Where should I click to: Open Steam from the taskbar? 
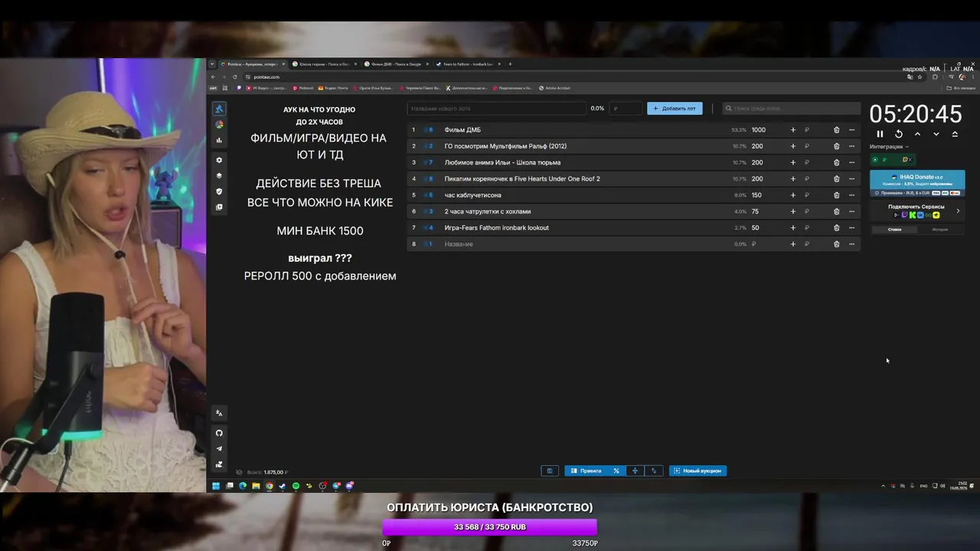283,486
